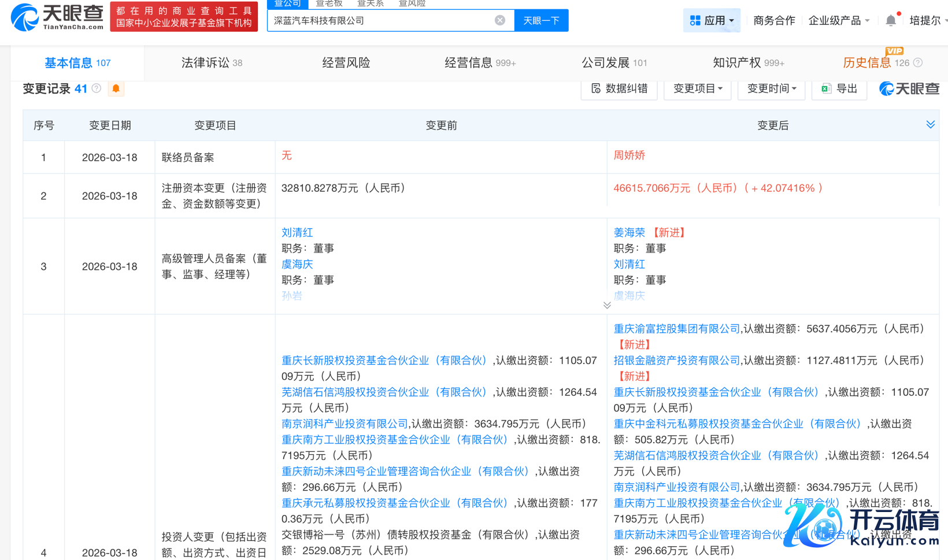Open the 刘清红 link in 变更前 column
This screenshot has width=948, height=560.
tap(297, 232)
